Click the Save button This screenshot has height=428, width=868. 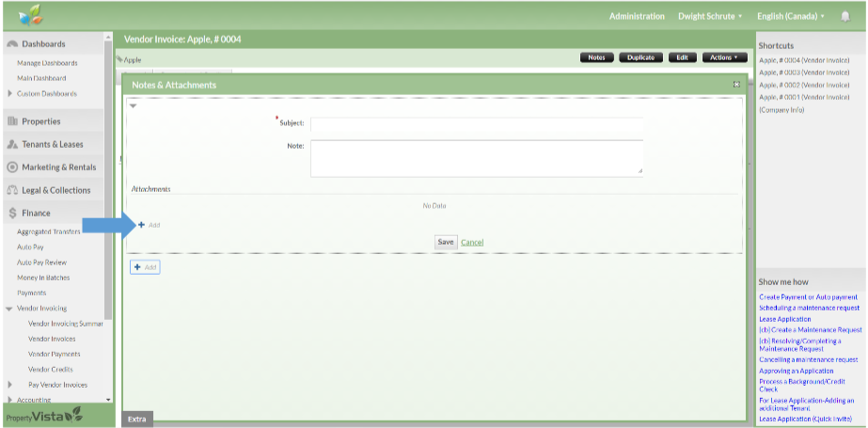[446, 242]
